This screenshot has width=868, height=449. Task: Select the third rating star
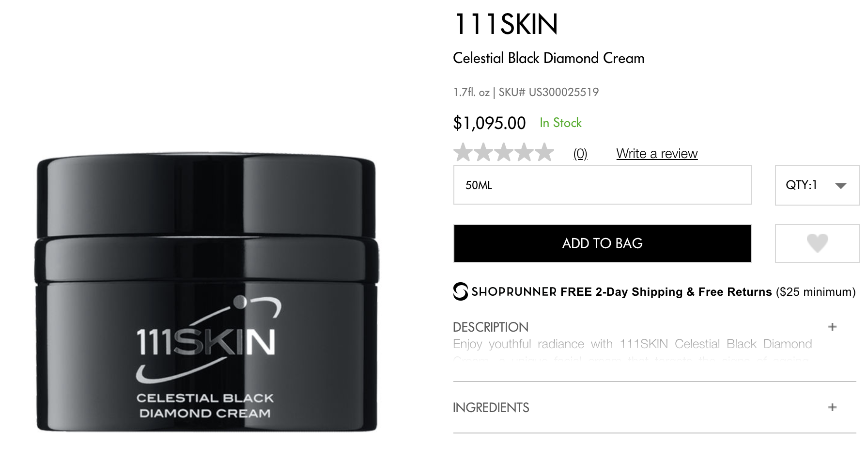(x=504, y=152)
